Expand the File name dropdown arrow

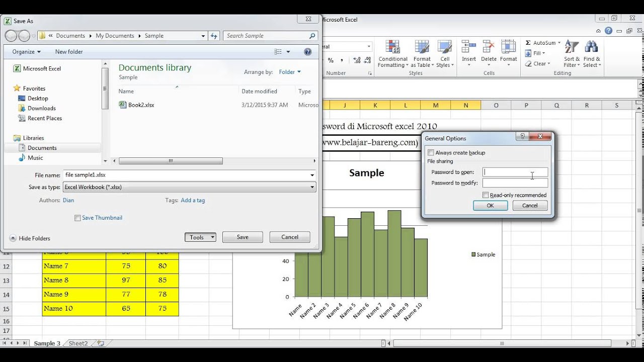point(312,175)
